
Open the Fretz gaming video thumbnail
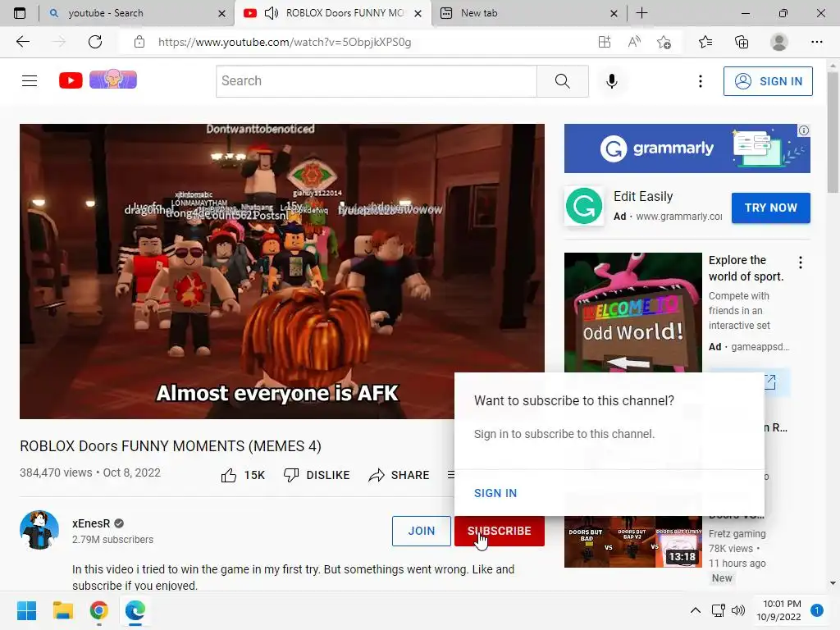[x=632, y=541]
